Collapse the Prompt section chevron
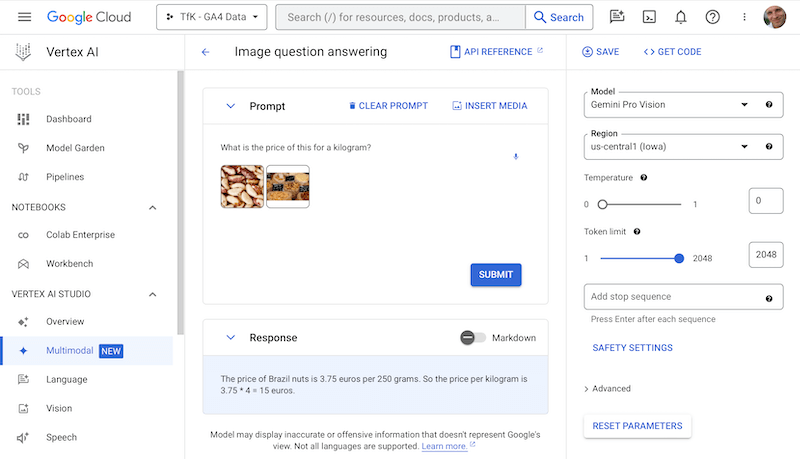The height and width of the screenshot is (459, 800). coord(230,106)
